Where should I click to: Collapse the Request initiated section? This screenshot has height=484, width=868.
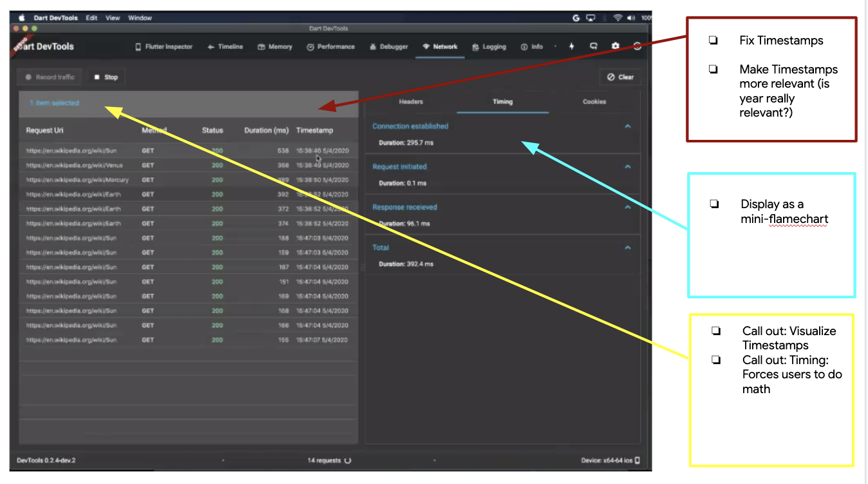coord(628,166)
